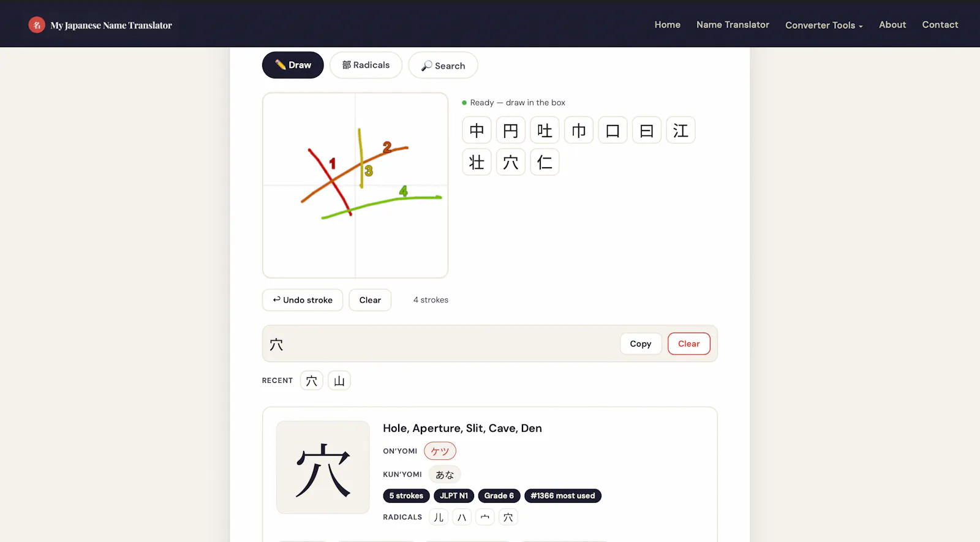Image resolution: width=980 pixels, height=542 pixels.
Task: Click the JLPT N1 badge
Action: point(454,496)
